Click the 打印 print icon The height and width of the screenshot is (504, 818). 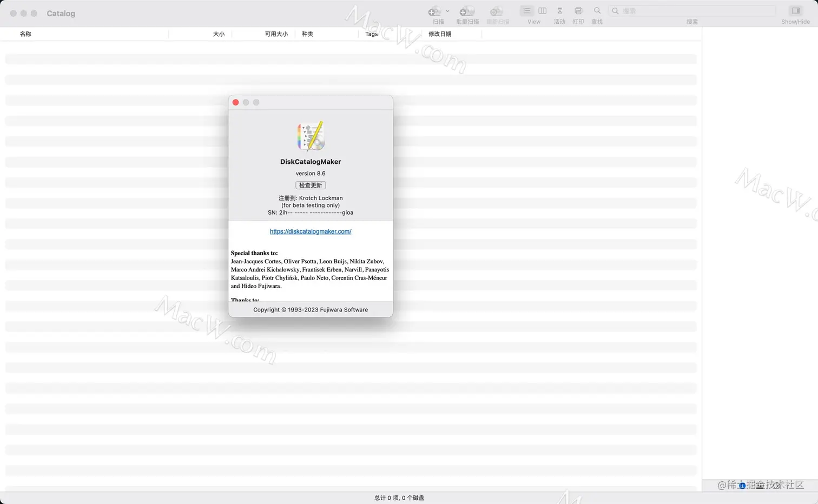578,11
